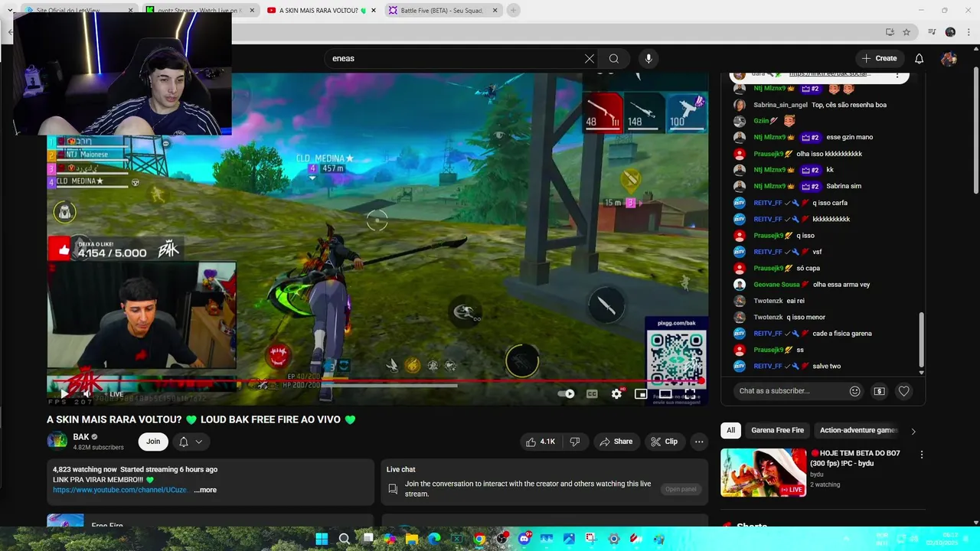Viewport: 980px width, 551px height.
Task: Bookmark this page with star icon
Action: point(906,32)
